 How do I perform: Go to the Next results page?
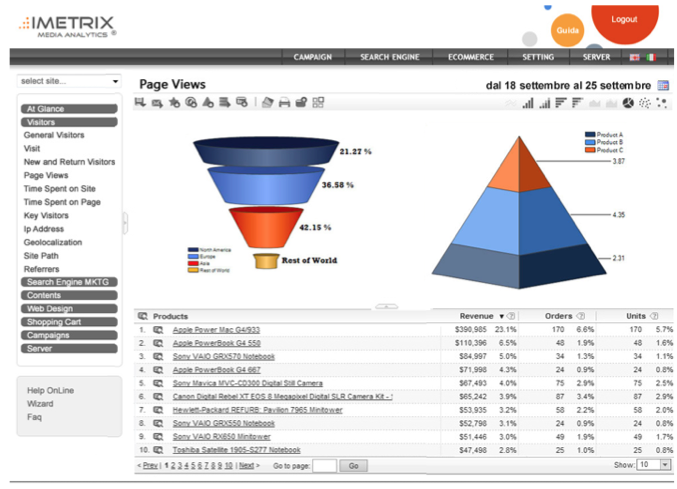click(x=247, y=465)
